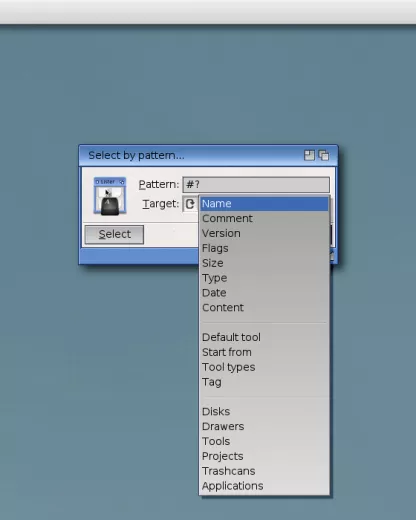Pick Tool types in the menu
The image size is (416, 520).
pyautogui.click(x=264, y=367)
